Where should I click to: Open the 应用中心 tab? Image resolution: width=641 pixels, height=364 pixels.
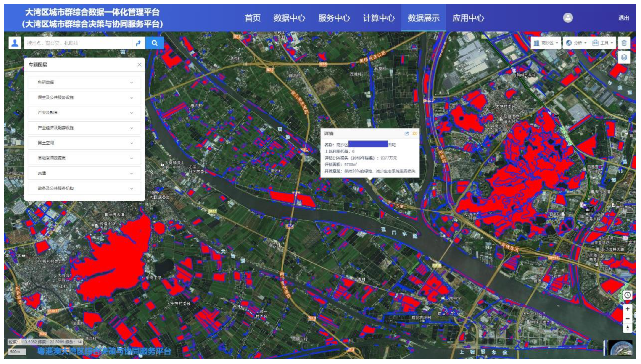468,18
